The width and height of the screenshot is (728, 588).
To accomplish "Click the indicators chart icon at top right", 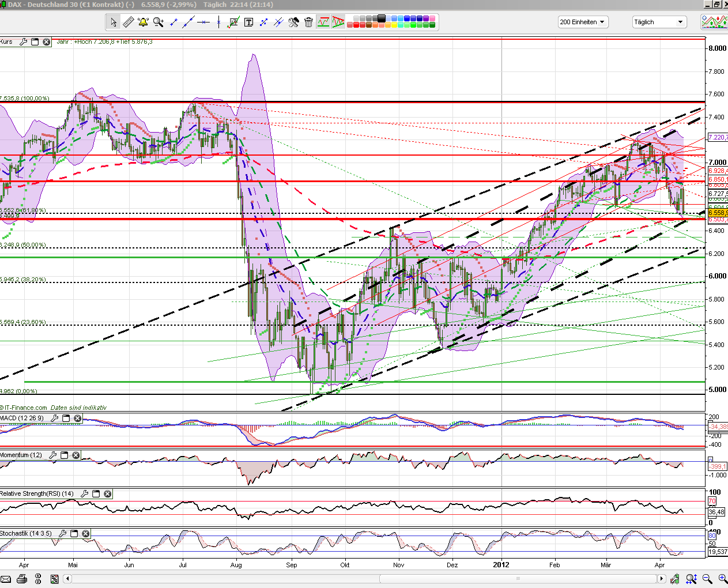I will click(714, 22).
